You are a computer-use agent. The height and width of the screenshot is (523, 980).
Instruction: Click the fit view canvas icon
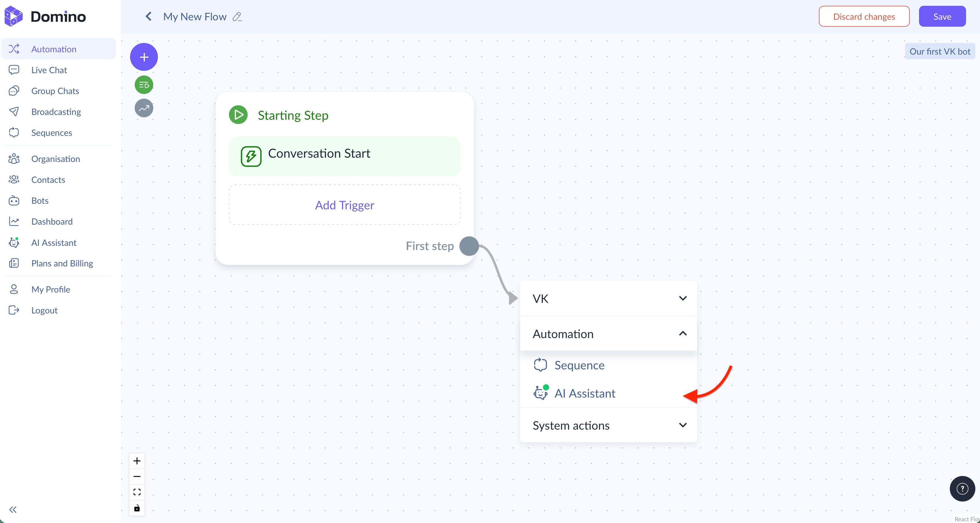(x=137, y=492)
